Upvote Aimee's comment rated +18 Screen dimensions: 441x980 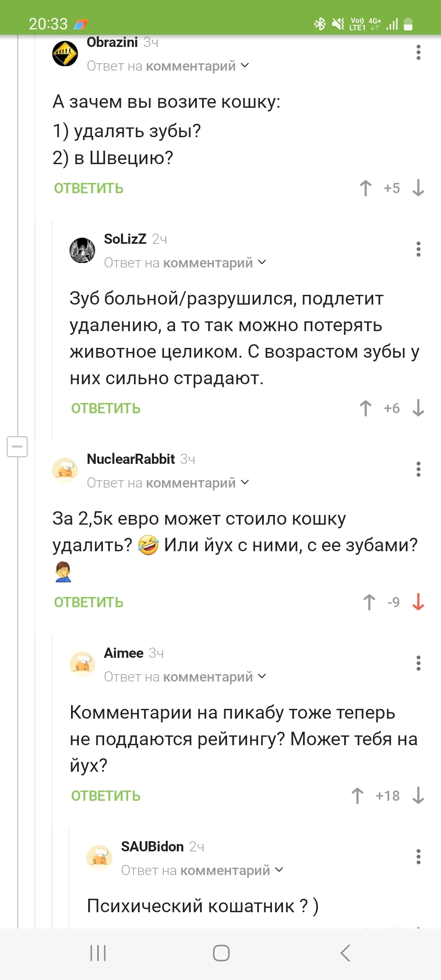coord(357,795)
